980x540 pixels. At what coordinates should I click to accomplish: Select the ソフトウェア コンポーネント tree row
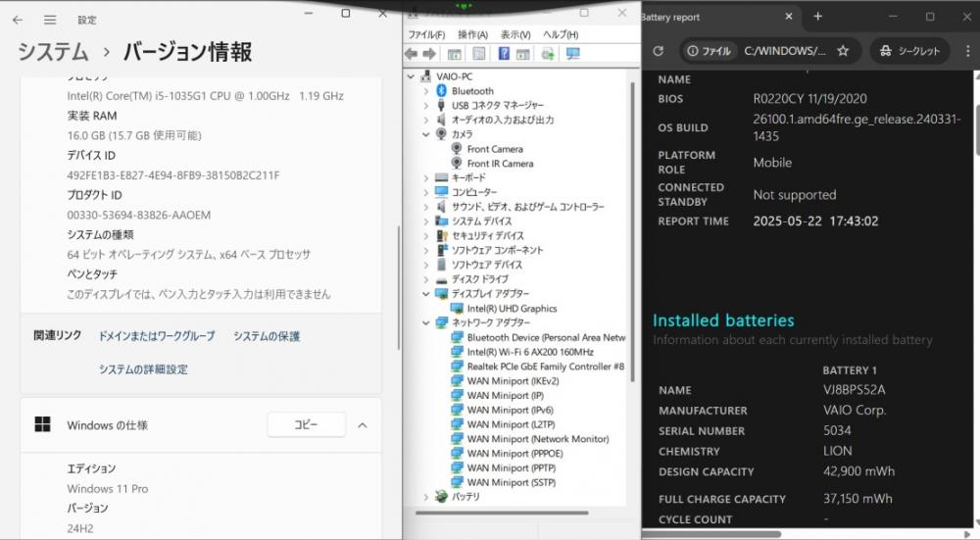pos(498,250)
